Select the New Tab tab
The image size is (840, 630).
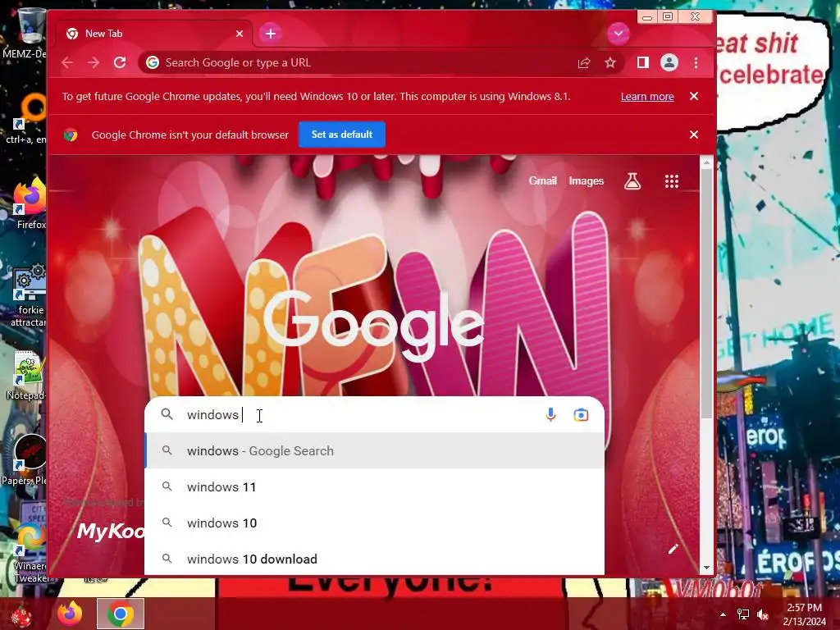[x=154, y=34]
